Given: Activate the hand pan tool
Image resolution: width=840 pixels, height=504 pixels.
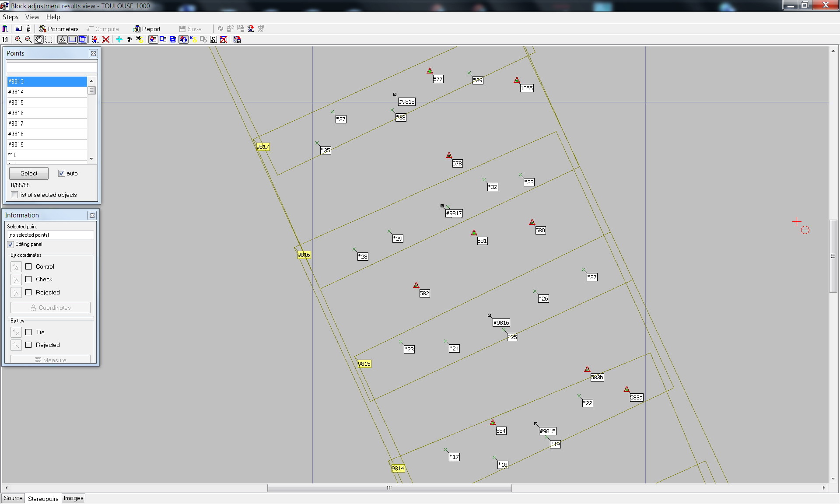Looking at the screenshot, I should click(38, 39).
